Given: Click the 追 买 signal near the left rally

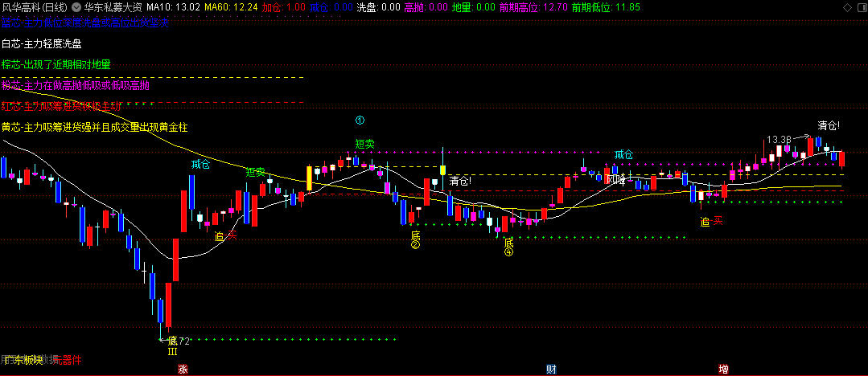Looking at the screenshot, I should coord(226,236).
